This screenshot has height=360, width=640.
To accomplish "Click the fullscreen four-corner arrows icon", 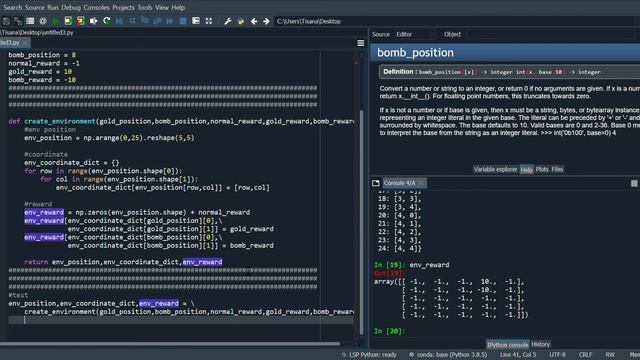I will pyautogui.click(x=209, y=21).
